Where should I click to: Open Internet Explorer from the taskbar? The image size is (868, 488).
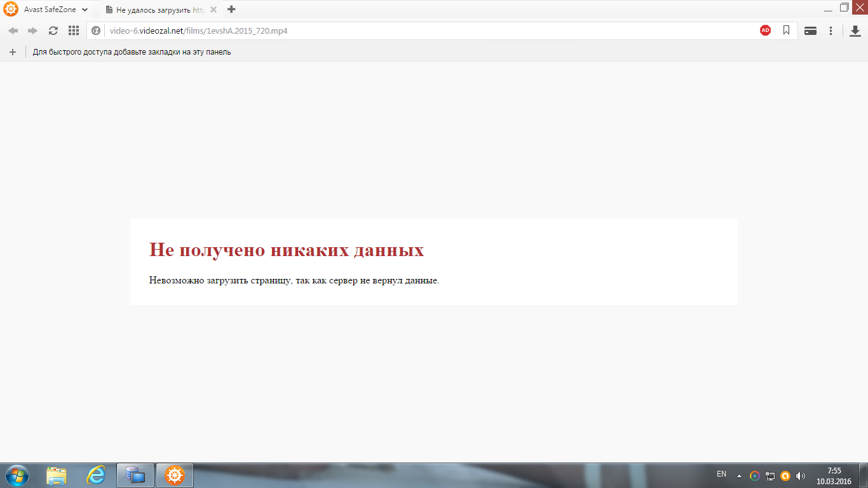pyautogui.click(x=96, y=475)
